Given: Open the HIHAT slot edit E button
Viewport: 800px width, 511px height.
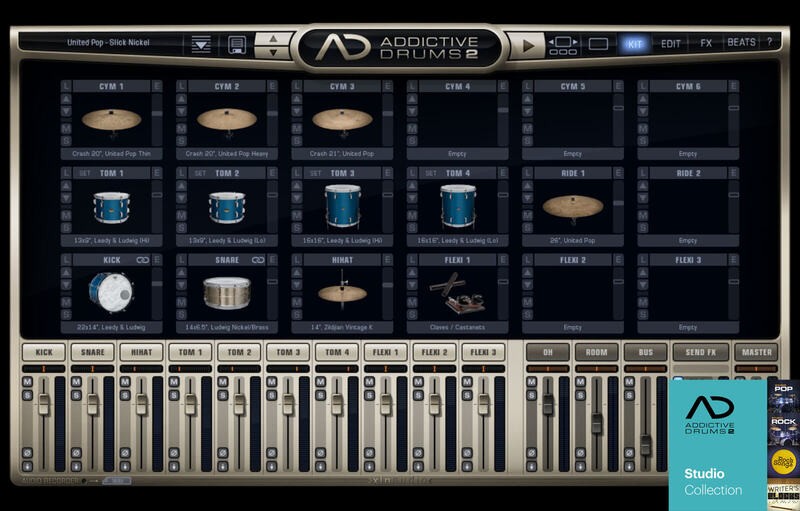Looking at the screenshot, I should [388, 260].
